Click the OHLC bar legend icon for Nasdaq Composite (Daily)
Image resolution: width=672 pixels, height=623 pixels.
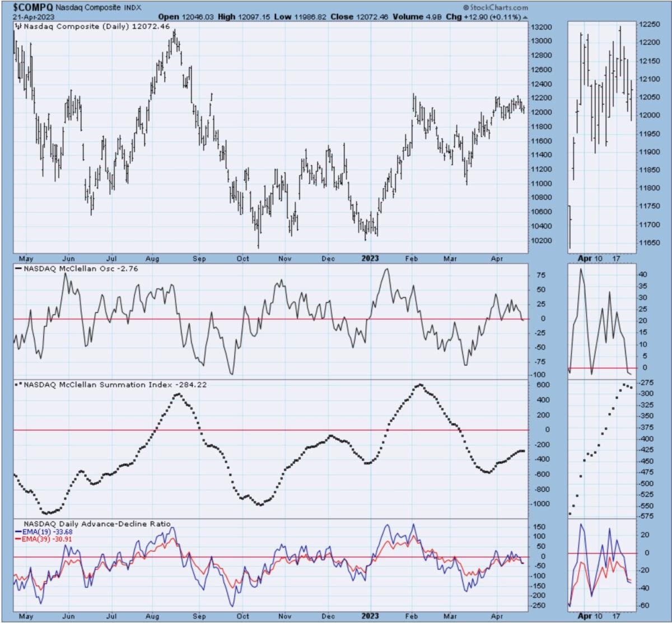click(18, 26)
